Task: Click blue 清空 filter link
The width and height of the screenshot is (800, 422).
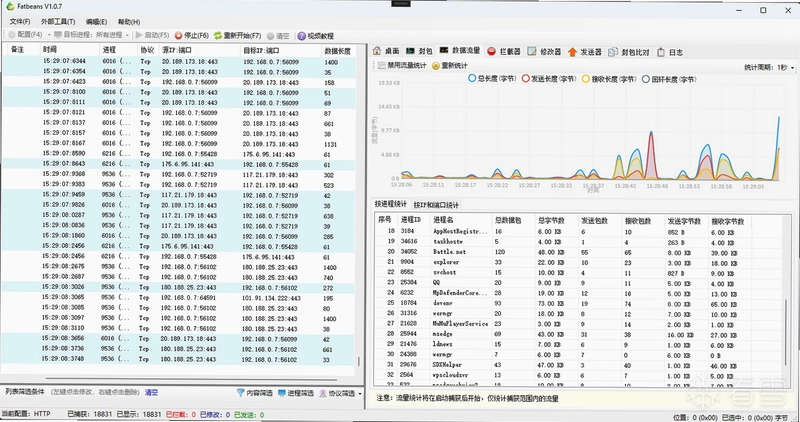Action: [x=152, y=392]
